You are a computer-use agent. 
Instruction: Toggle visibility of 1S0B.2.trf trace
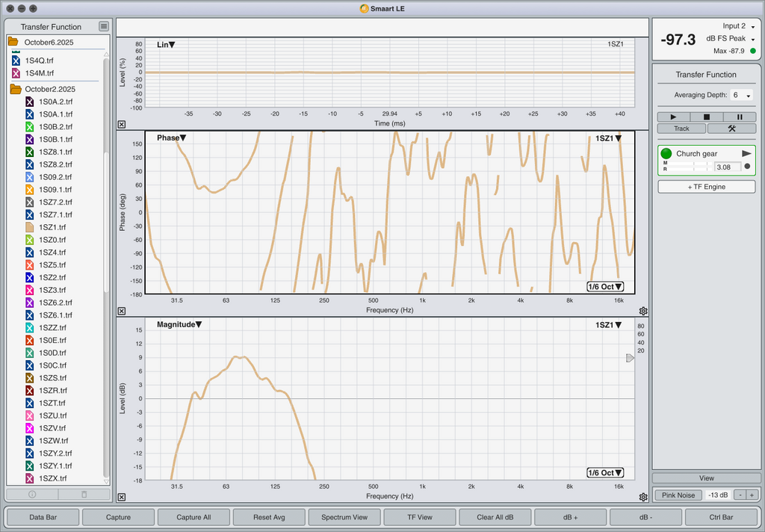[30, 127]
